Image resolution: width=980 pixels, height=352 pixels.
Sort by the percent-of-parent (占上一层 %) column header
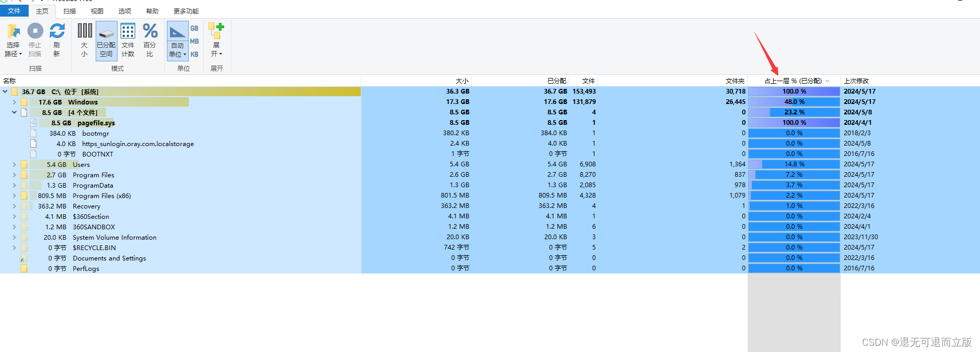coord(794,81)
